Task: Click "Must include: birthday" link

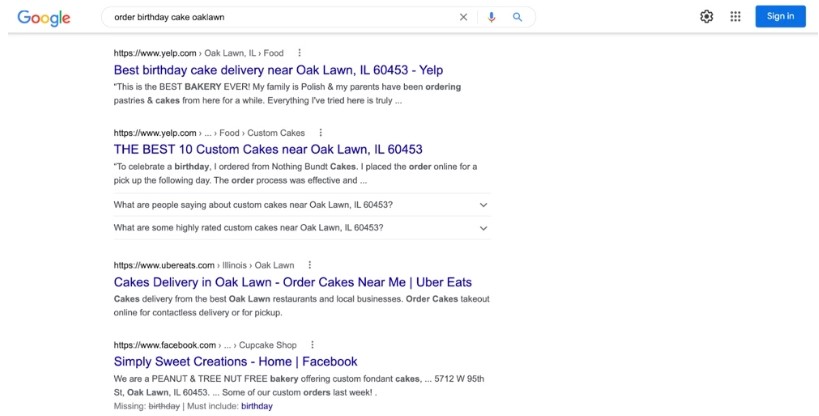Action: click(256, 407)
